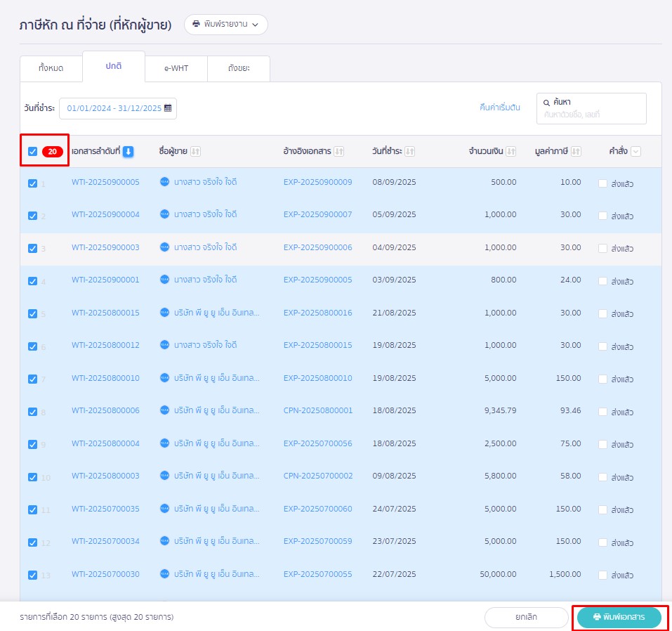Click amount 9,345.79 cell
The height and width of the screenshot is (631, 672).
501,410
